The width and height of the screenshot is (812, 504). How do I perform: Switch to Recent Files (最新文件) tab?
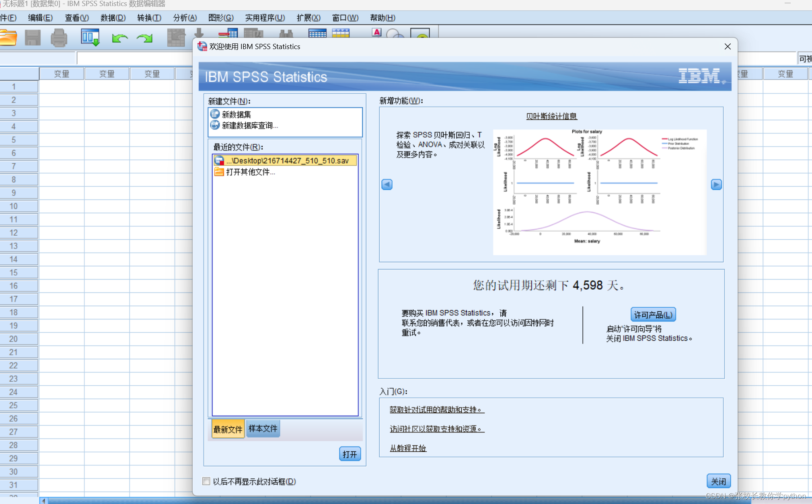tap(228, 429)
